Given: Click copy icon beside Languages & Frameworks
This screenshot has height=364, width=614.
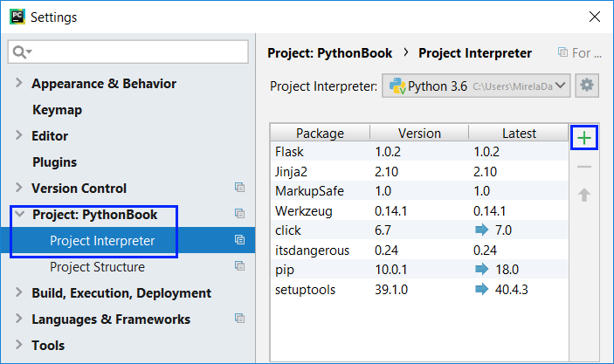Looking at the screenshot, I should [x=239, y=319].
